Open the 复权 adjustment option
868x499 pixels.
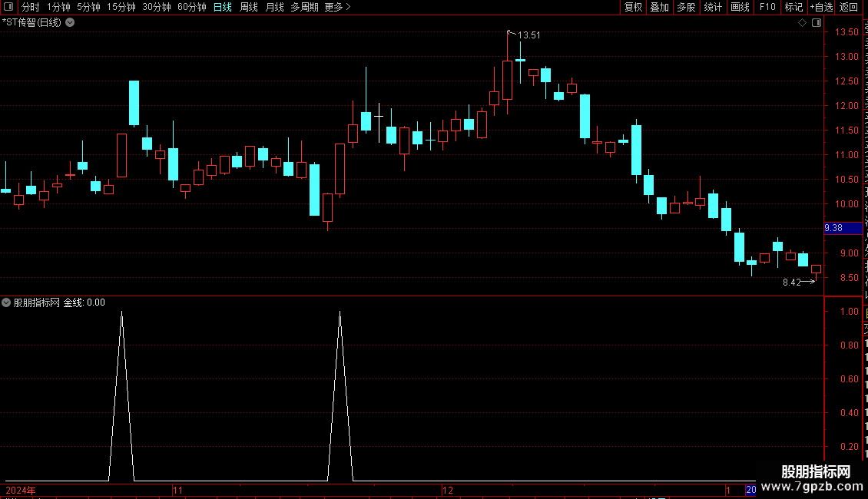(633, 7)
